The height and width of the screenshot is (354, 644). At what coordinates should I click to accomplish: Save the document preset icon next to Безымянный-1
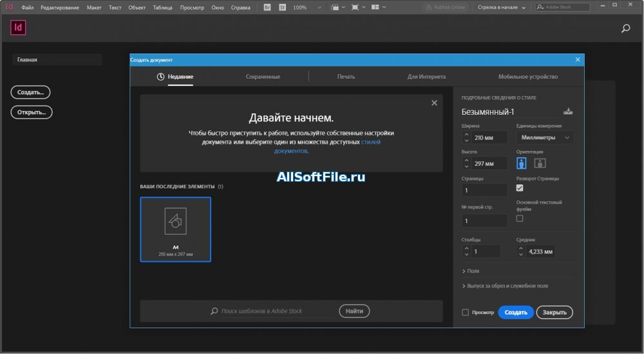click(x=567, y=112)
